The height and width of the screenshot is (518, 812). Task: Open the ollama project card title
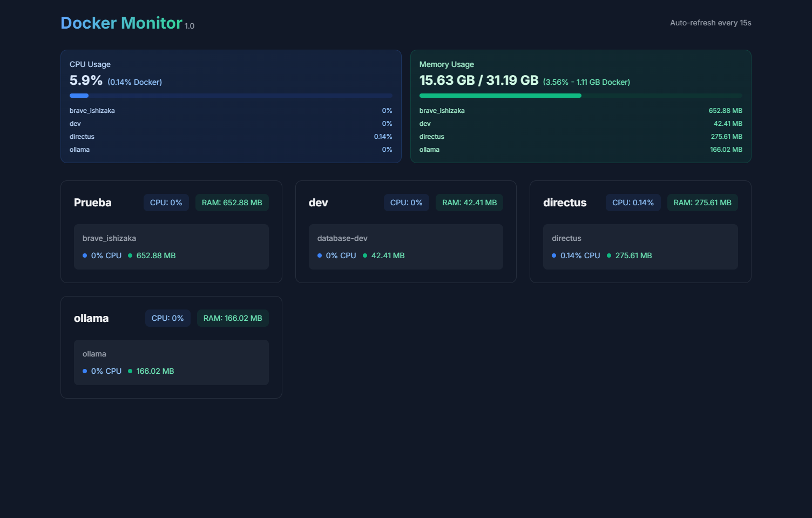[91, 318]
